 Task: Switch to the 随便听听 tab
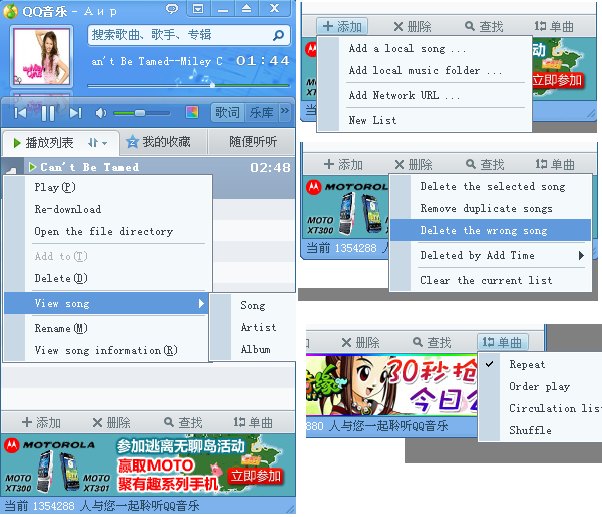coord(253,142)
